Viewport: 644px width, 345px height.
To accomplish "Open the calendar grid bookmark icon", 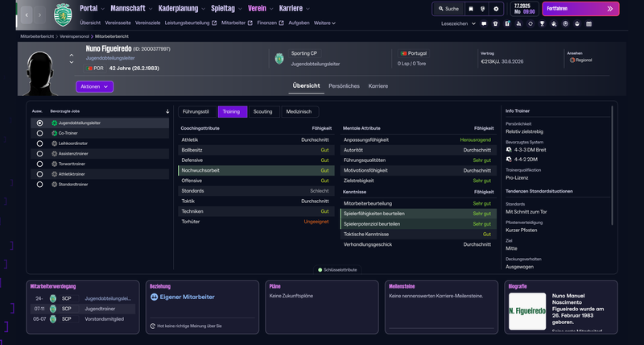I will pos(589,24).
